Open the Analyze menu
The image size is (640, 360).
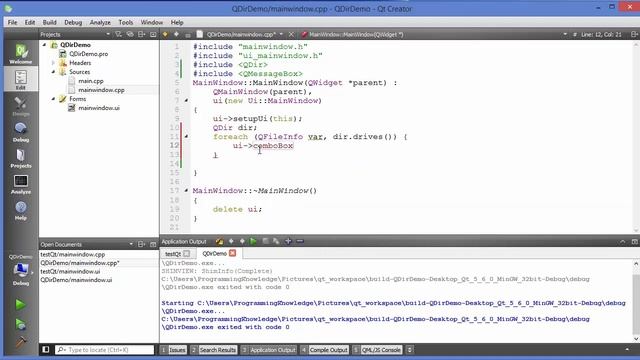(100, 22)
